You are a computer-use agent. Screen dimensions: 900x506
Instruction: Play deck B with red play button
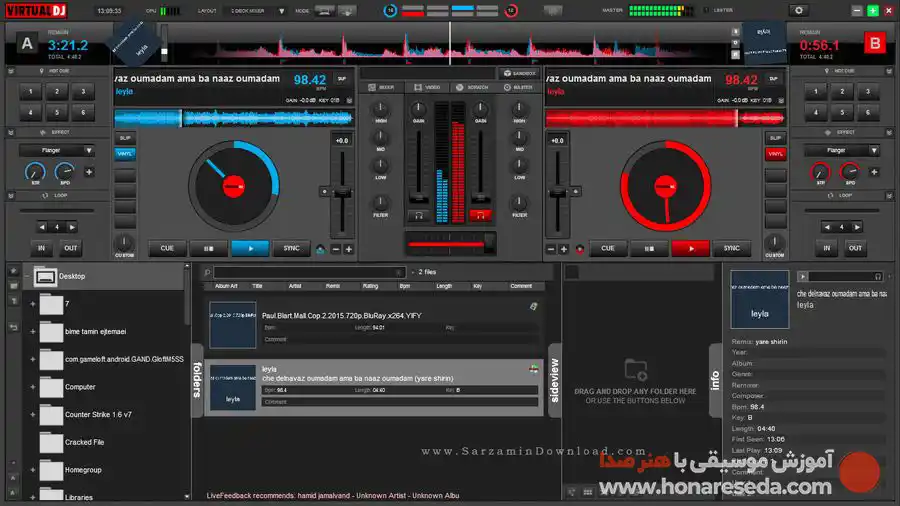690,248
